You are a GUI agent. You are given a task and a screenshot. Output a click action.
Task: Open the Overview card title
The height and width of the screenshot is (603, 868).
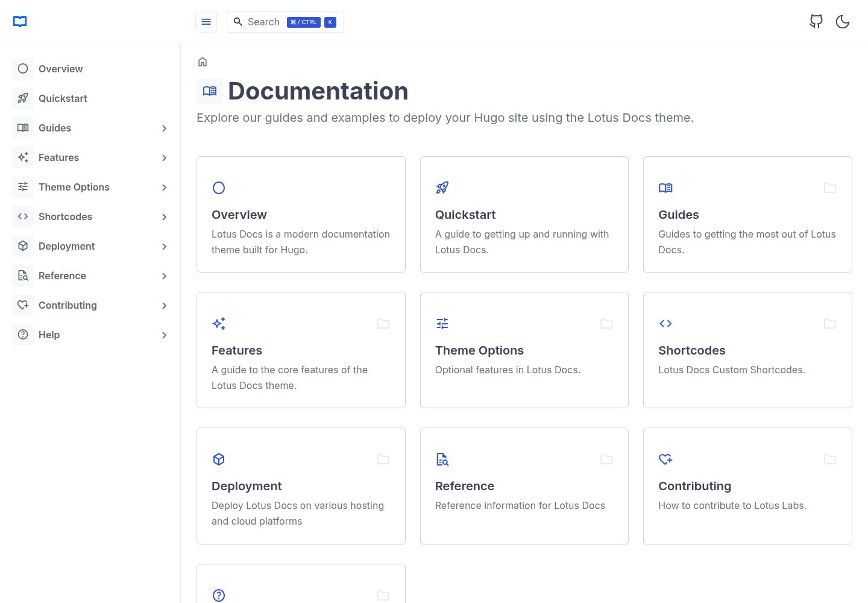239,215
